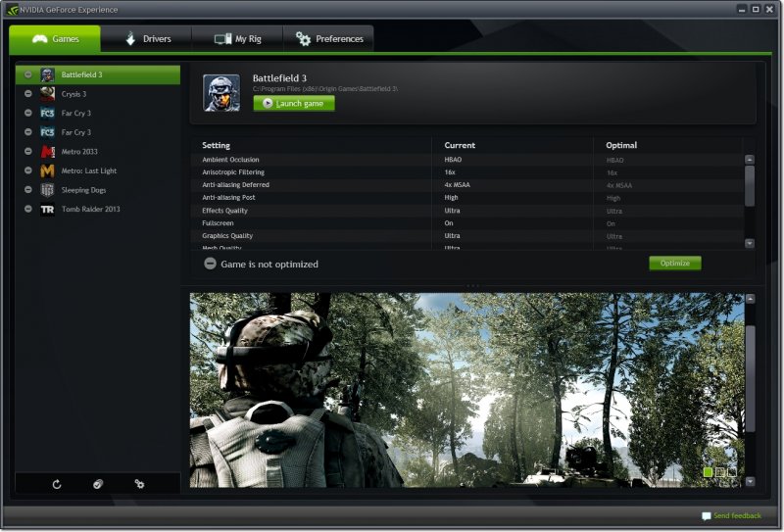Click the Send feedback speech bubble icon
784x532 pixels.
pyautogui.click(x=706, y=516)
